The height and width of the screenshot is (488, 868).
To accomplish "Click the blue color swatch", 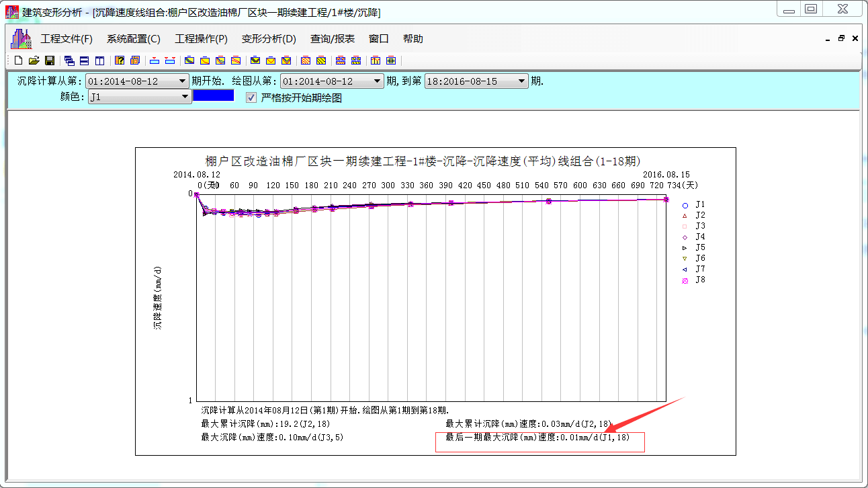I will (214, 95).
